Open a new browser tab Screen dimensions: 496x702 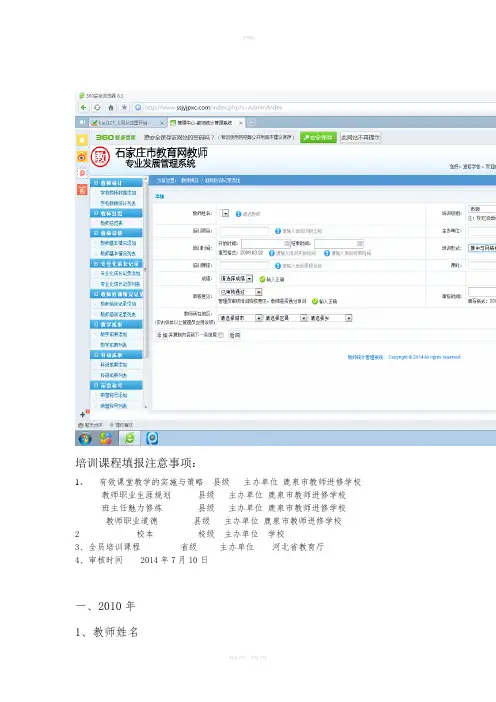(252, 122)
